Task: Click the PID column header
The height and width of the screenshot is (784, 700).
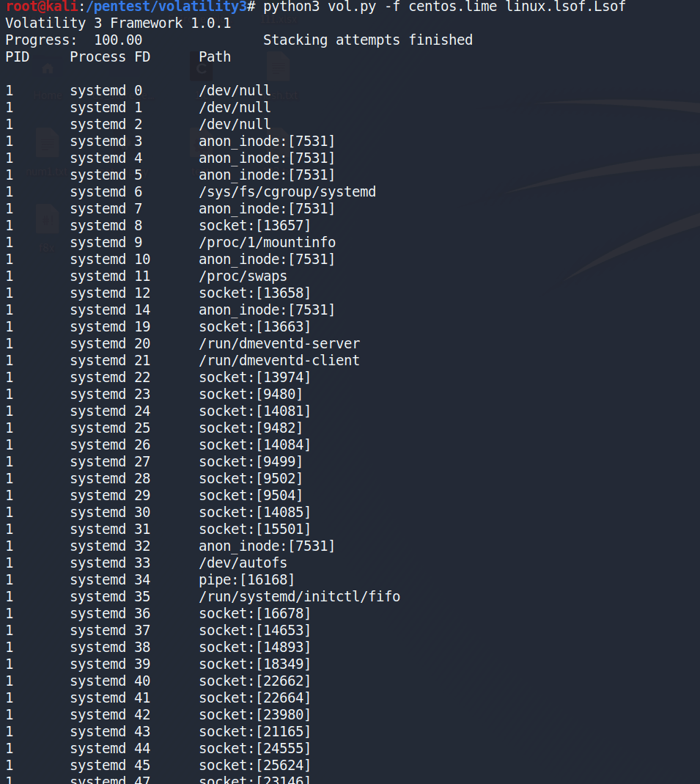Action: [18, 56]
